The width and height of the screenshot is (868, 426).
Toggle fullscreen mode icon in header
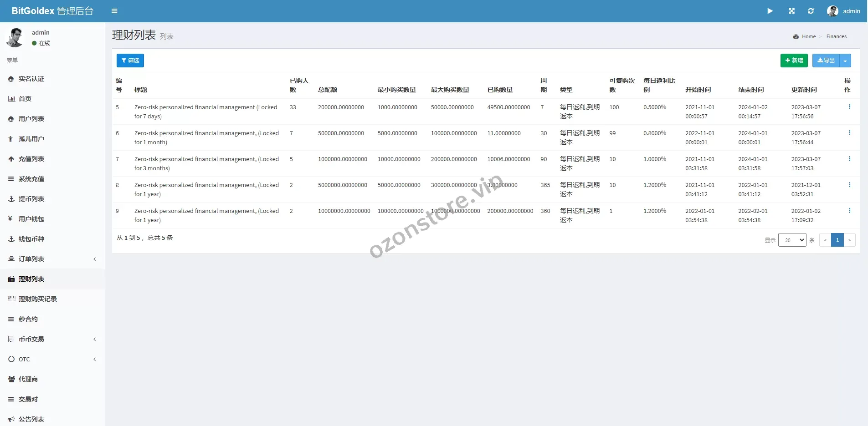pyautogui.click(x=791, y=11)
